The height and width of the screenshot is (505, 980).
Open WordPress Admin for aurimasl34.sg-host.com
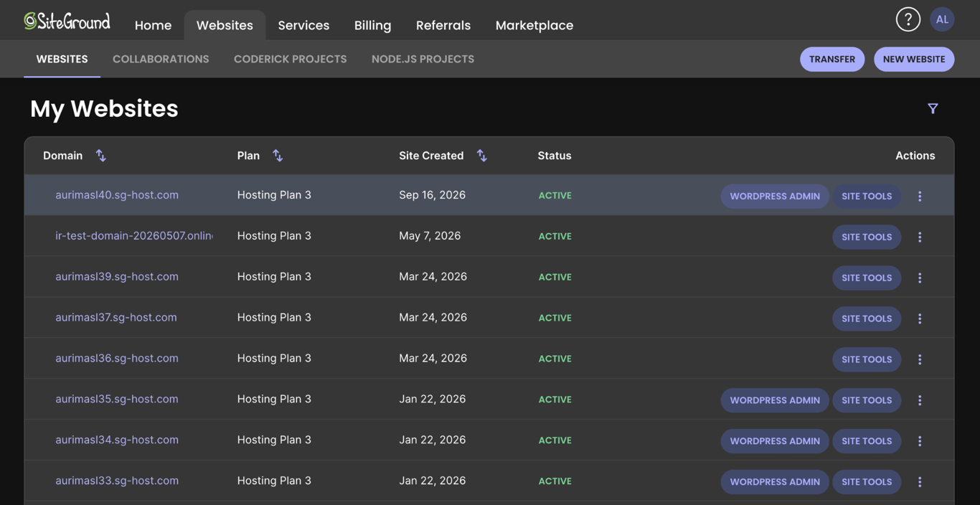[775, 441]
